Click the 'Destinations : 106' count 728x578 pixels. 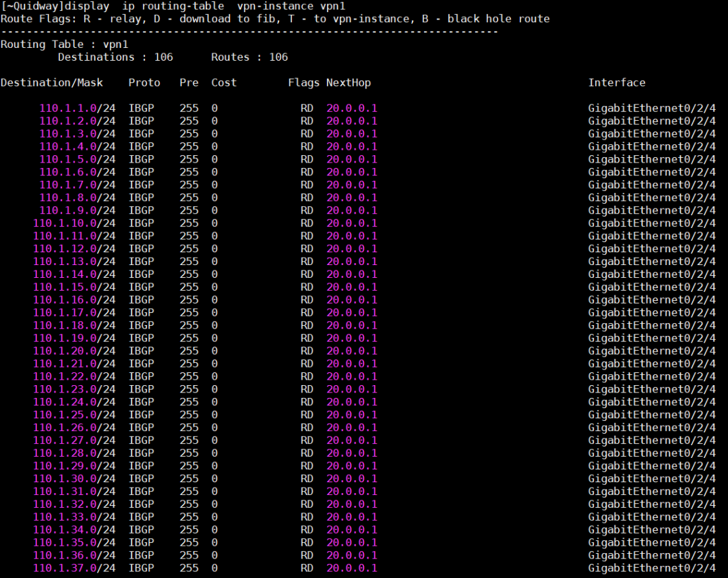tap(115, 57)
